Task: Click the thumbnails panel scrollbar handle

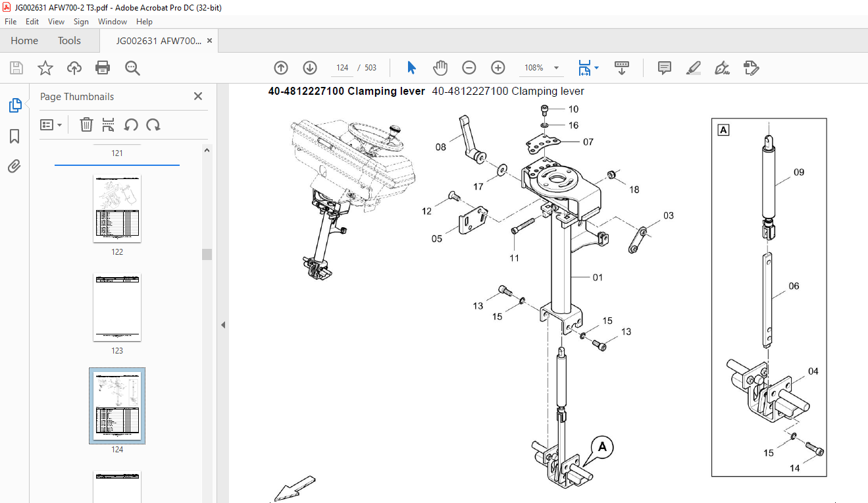Action: tap(207, 254)
